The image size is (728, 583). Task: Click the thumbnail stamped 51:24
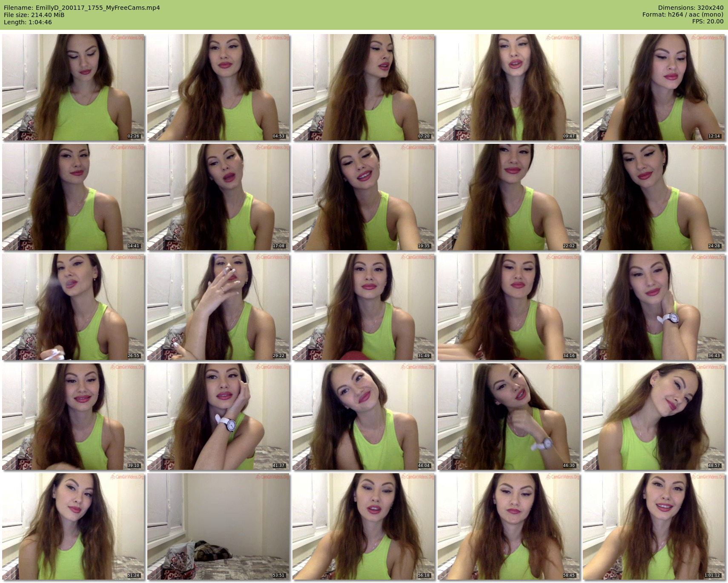pos(73,526)
